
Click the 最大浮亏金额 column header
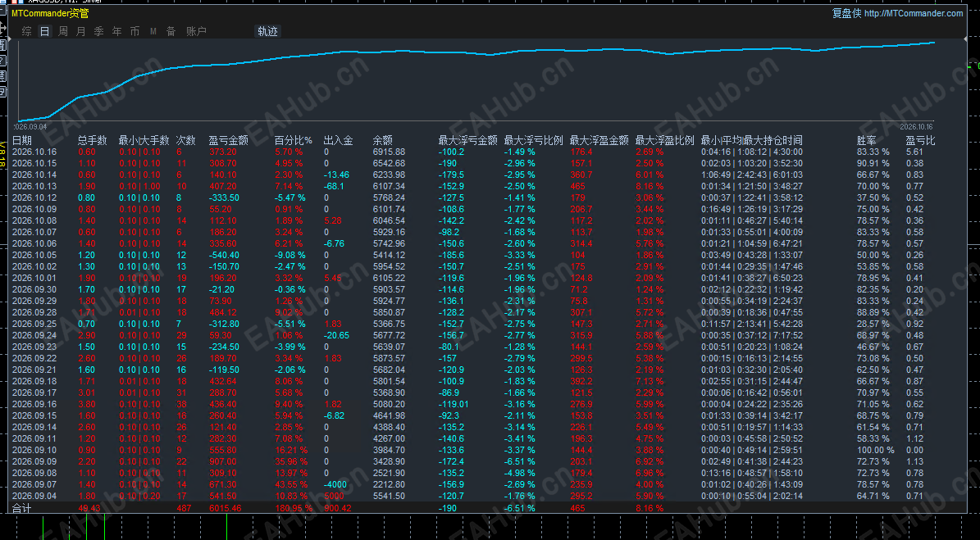tap(468, 140)
